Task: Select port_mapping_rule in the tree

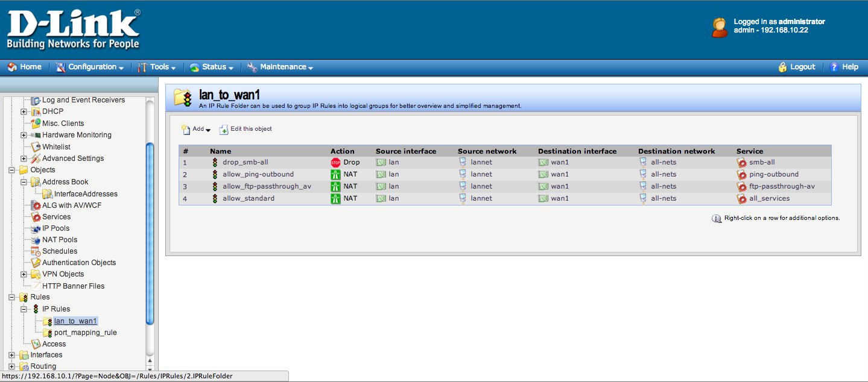Action: click(85, 333)
